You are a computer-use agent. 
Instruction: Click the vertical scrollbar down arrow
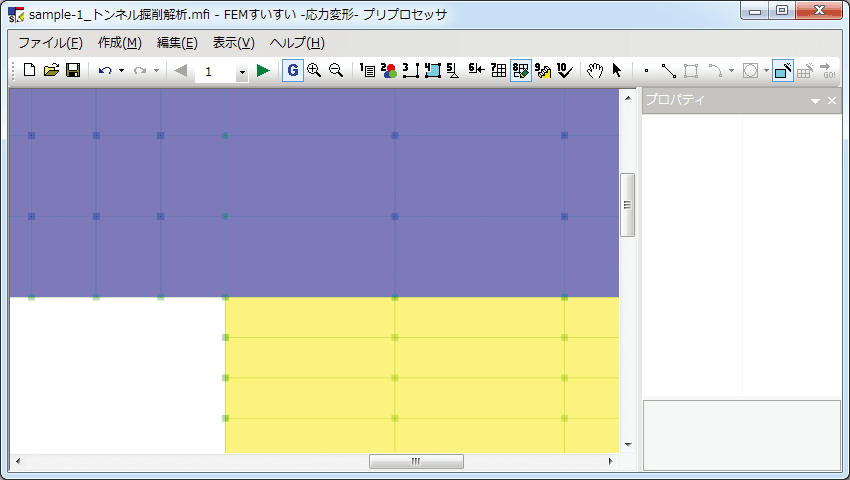tap(627, 445)
